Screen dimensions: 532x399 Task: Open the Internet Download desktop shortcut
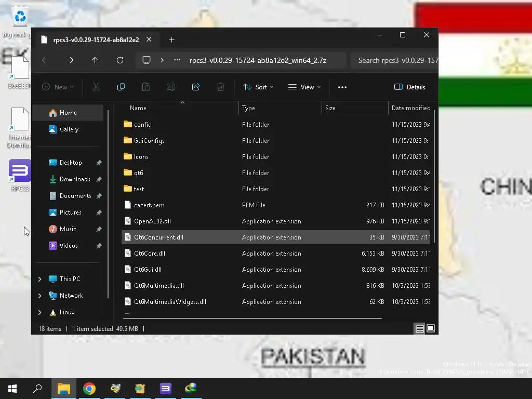20,128
